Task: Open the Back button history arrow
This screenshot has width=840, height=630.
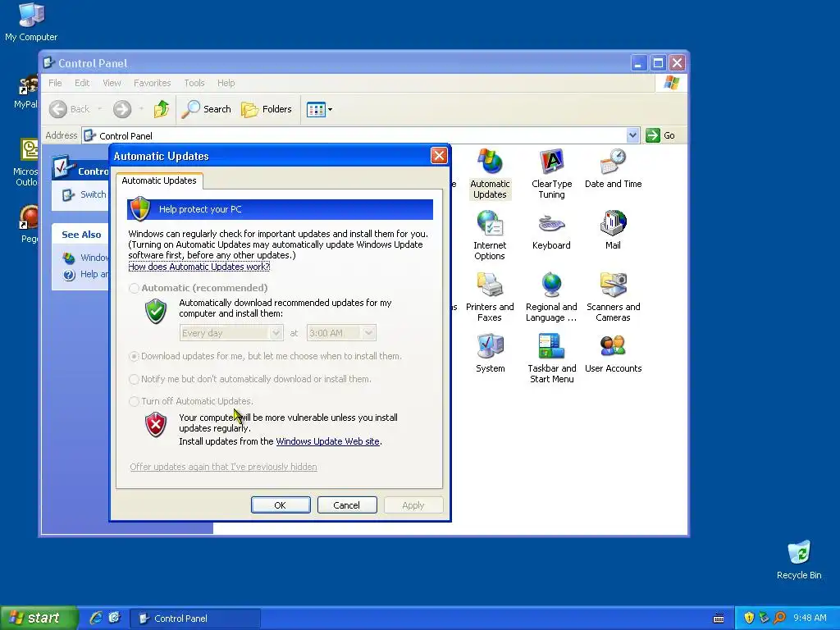Action: [x=99, y=109]
